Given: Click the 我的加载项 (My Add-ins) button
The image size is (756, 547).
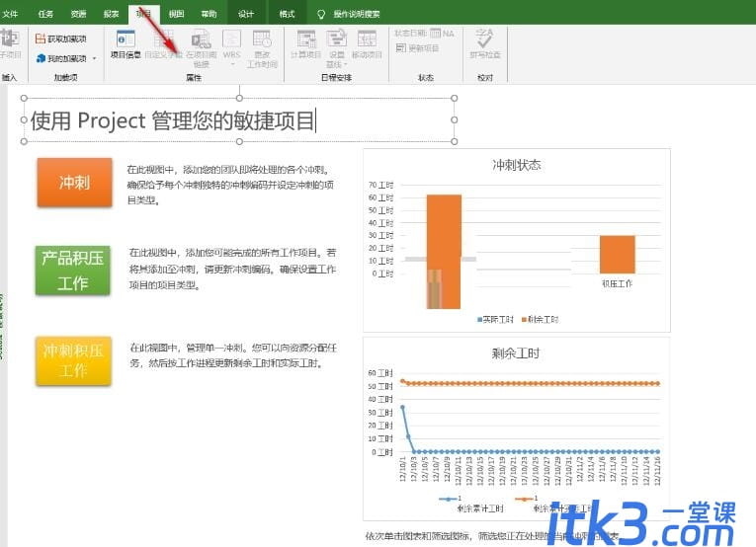Looking at the screenshot, I should pos(61,58).
